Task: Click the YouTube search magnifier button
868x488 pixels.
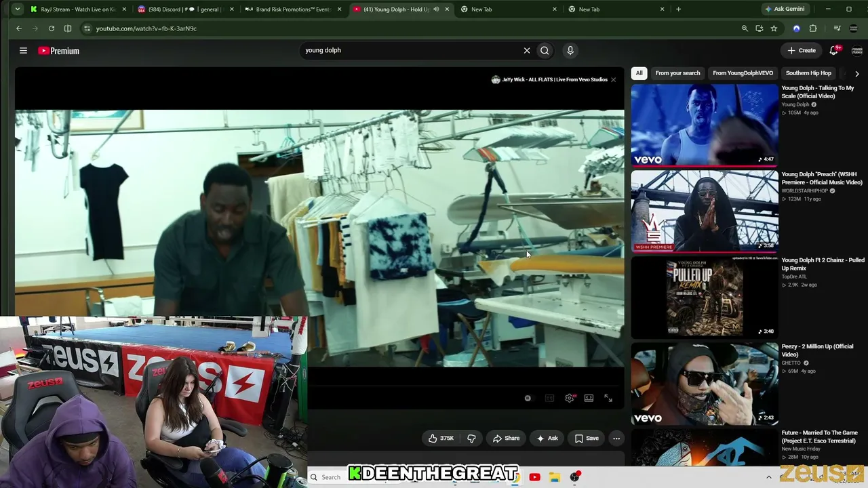Action: pyautogui.click(x=545, y=50)
